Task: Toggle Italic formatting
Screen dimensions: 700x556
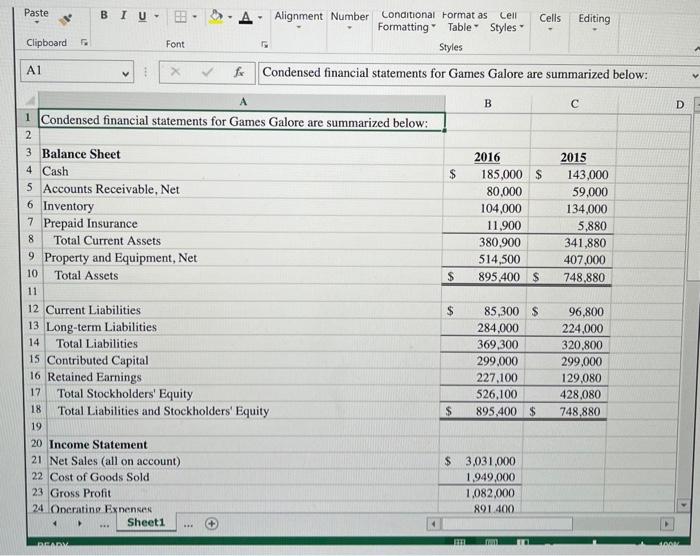Action: [123, 15]
